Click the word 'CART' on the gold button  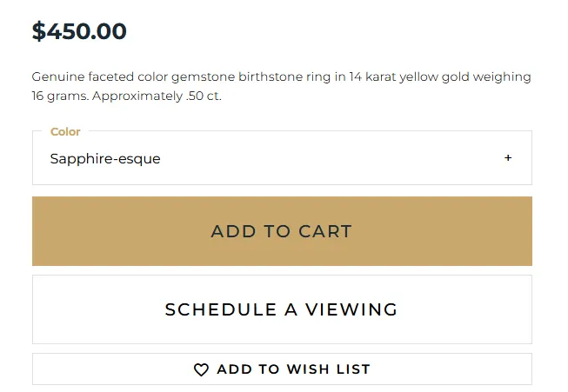(x=325, y=231)
